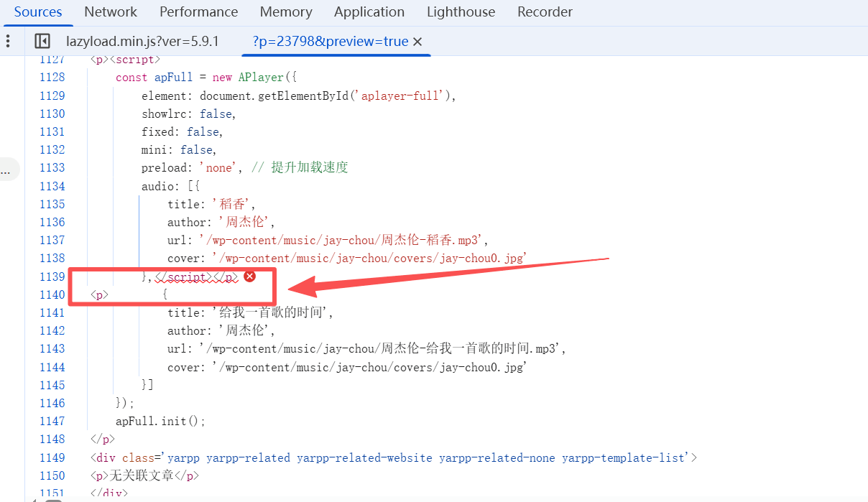Switch to the Network tab
Viewport: 868px width, 502px height.
(111, 11)
